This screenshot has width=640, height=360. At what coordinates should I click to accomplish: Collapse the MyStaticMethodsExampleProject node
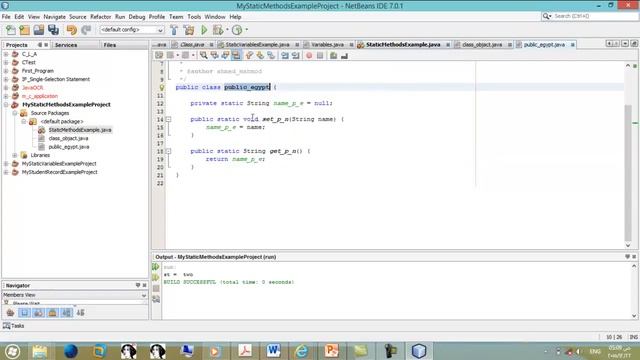tap(6, 104)
